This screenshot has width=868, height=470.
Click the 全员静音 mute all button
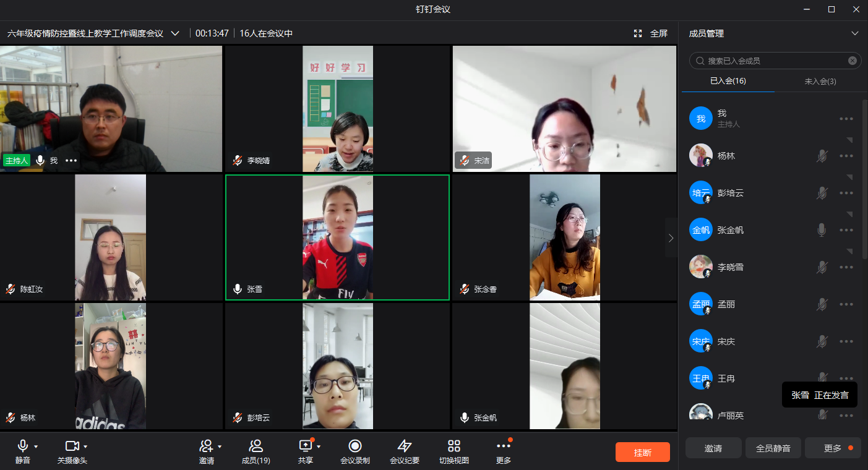(773, 448)
